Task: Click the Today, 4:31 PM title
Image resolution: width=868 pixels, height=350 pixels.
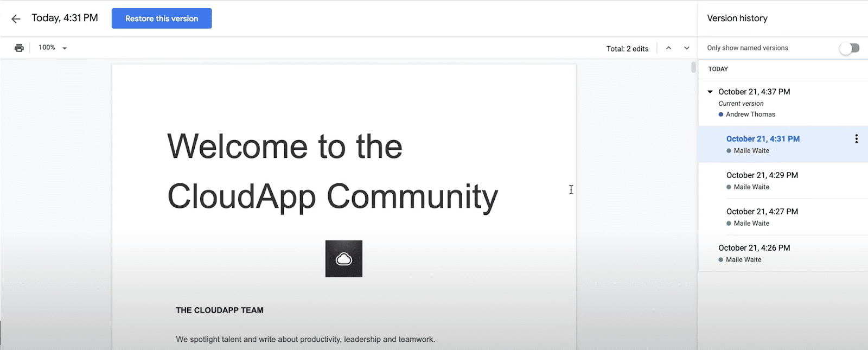Action: tap(65, 18)
